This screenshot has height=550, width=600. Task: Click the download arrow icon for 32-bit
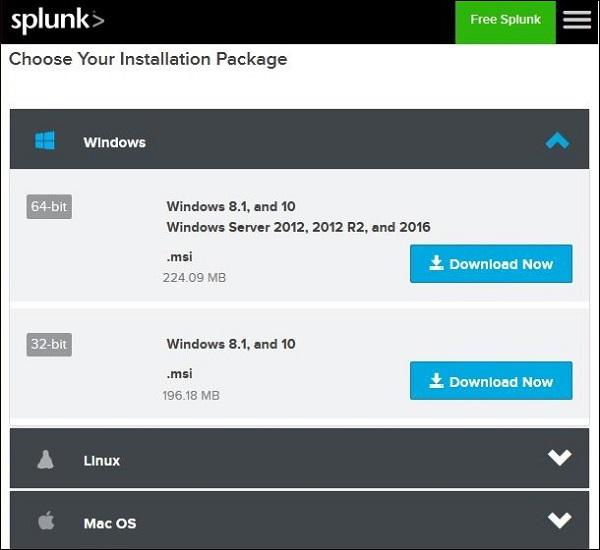click(436, 381)
